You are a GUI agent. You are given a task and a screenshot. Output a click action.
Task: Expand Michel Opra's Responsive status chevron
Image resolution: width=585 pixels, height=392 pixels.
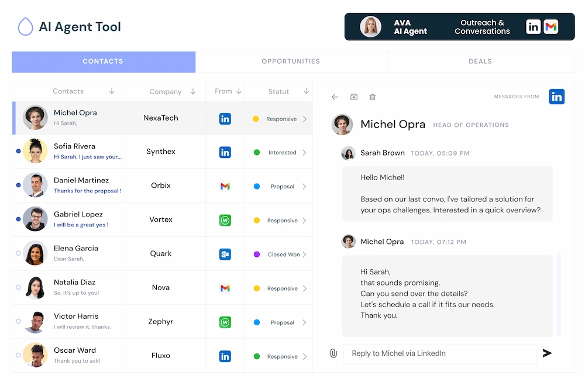pos(305,119)
